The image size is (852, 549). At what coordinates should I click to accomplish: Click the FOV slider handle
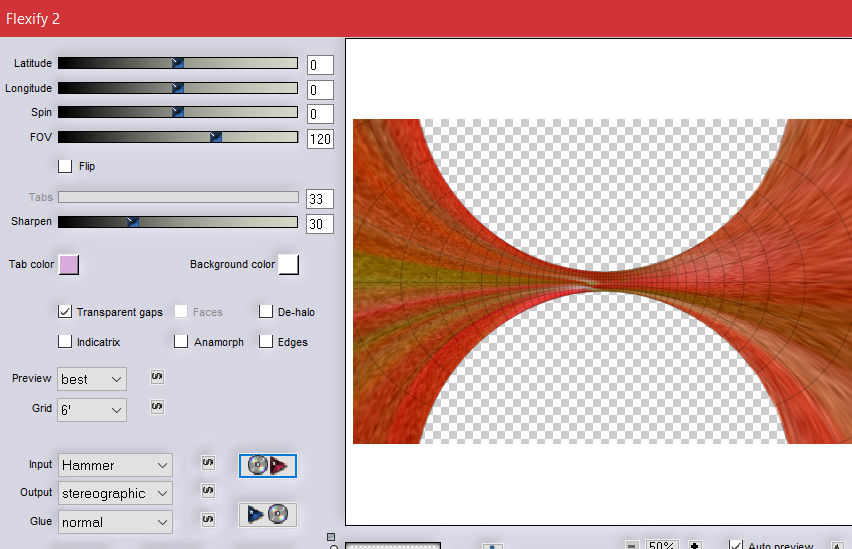(x=216, y=137)
